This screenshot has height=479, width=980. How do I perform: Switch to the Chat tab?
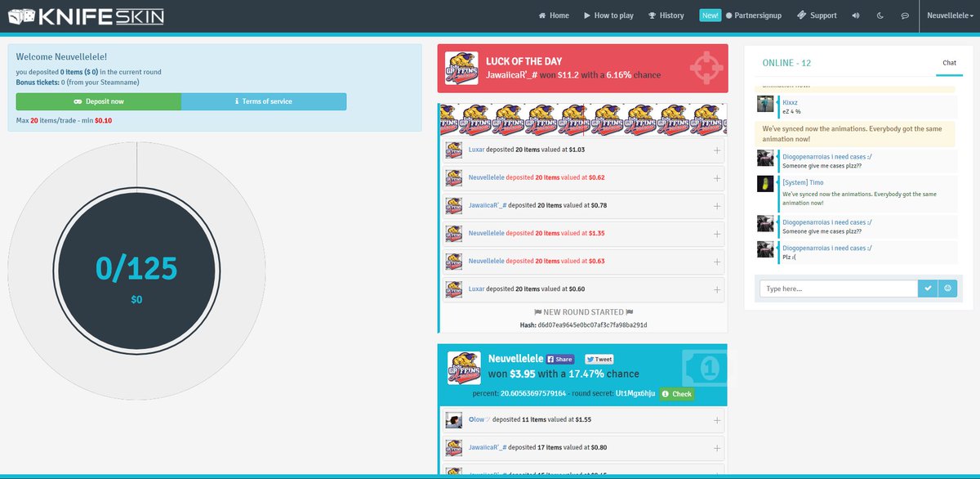point(949,63)
